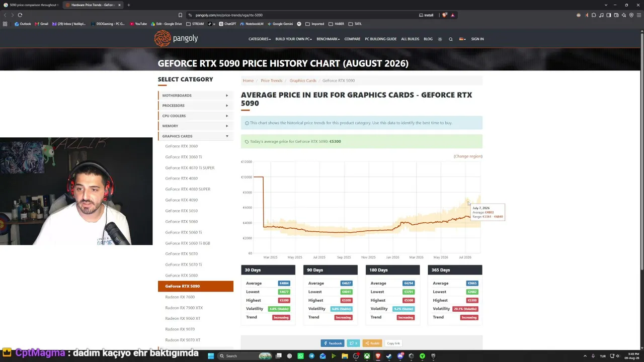Click the bookmark icon in address bar
The width and height of the screenshot is (644, 362).
180,15
